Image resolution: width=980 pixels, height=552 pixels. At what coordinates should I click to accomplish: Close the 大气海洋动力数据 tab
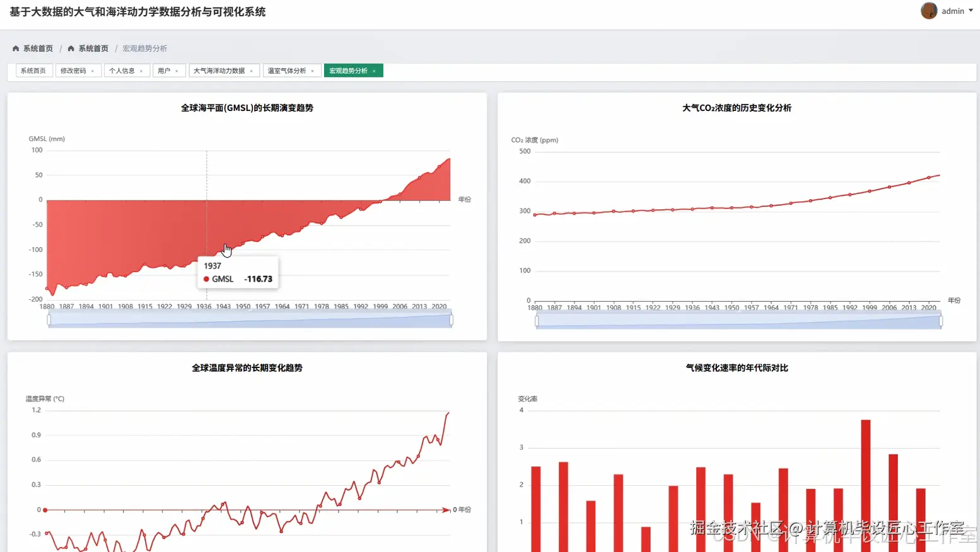(x=252, y=71)
